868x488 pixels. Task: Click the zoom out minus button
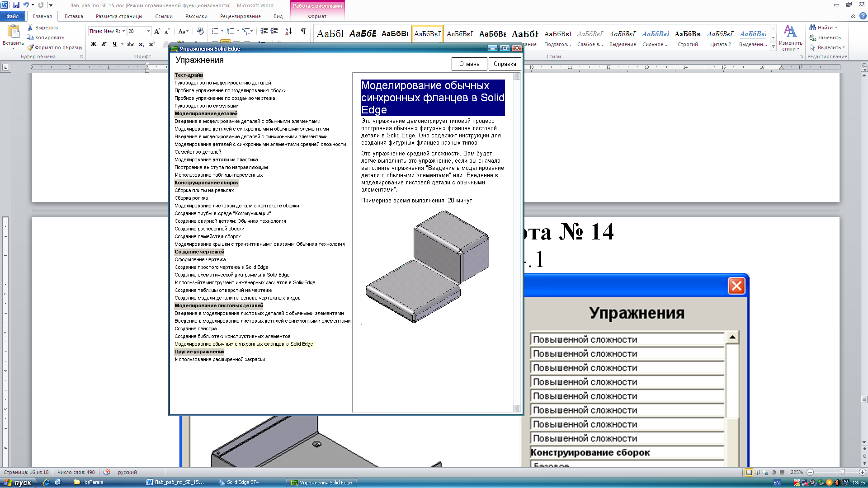(810, 472)
